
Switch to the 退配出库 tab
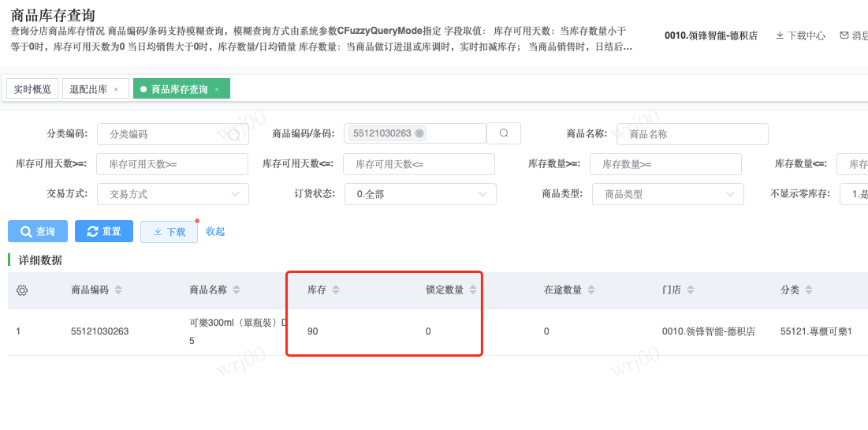point(88,89)
